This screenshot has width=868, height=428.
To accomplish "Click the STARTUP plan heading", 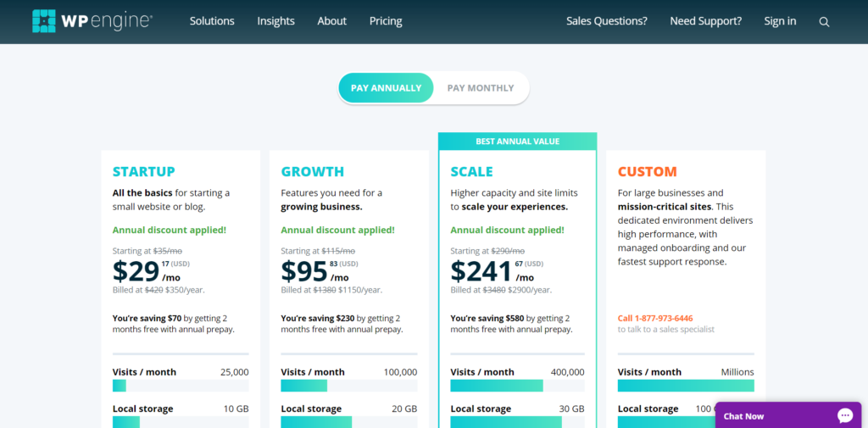I will click(x=143, y=172).
